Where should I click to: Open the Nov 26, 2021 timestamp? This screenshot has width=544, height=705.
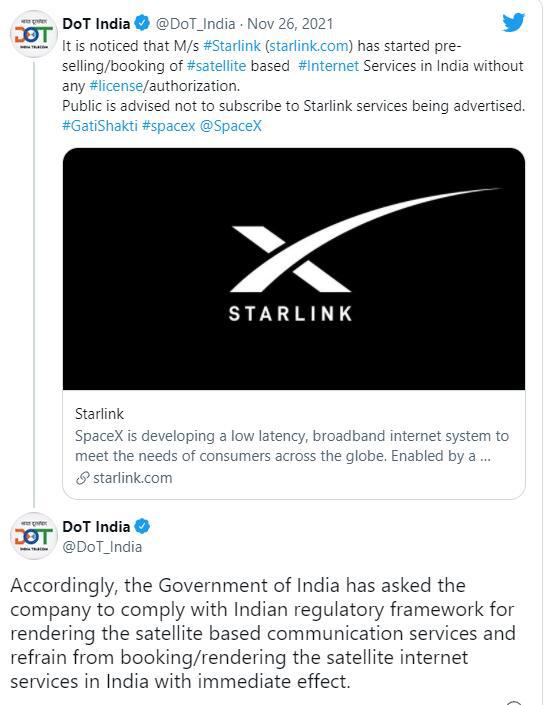[290, 24]
